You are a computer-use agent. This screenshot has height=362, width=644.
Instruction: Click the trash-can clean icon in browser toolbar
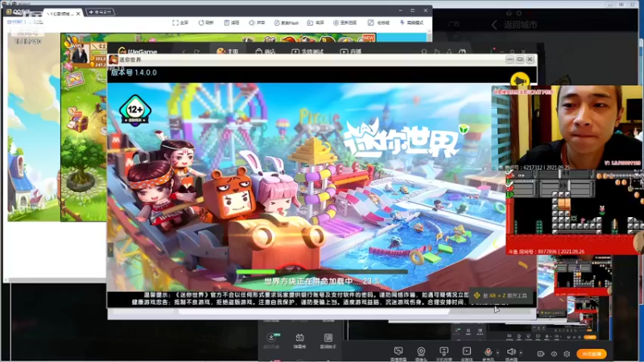click(226, 23)
